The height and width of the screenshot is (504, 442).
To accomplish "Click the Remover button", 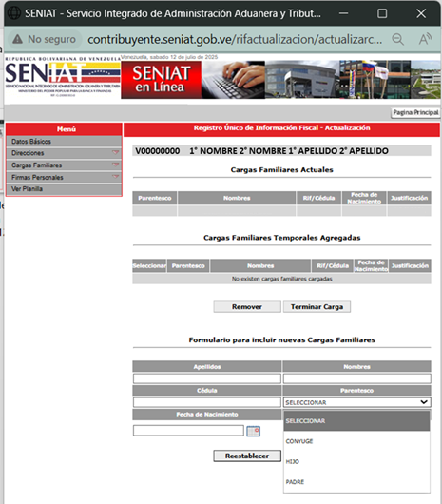I will pos(247,306).
